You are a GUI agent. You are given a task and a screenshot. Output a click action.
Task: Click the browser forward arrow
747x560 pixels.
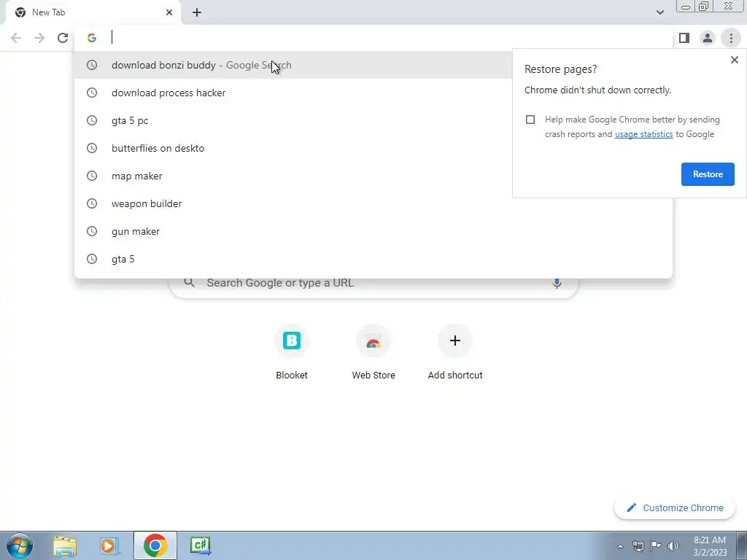click(39, 38)
